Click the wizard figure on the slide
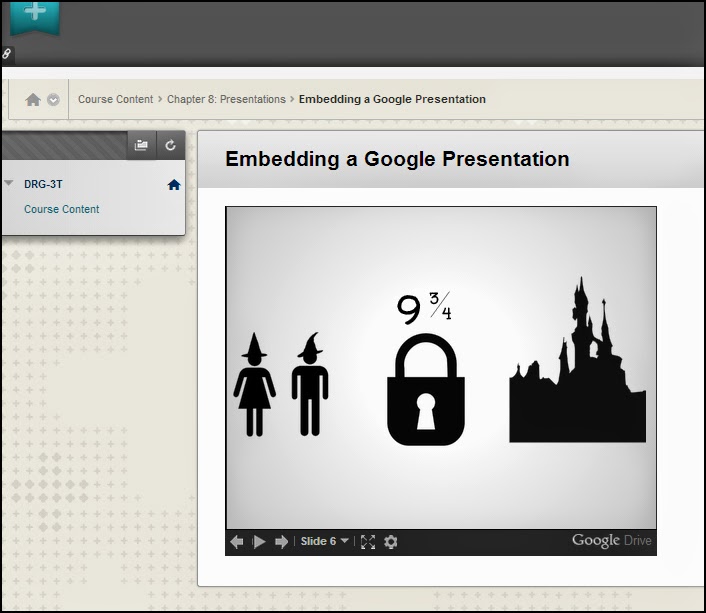The width and height of the screenshot is (706, 613). pyautogui.click(x=310, y=384)
